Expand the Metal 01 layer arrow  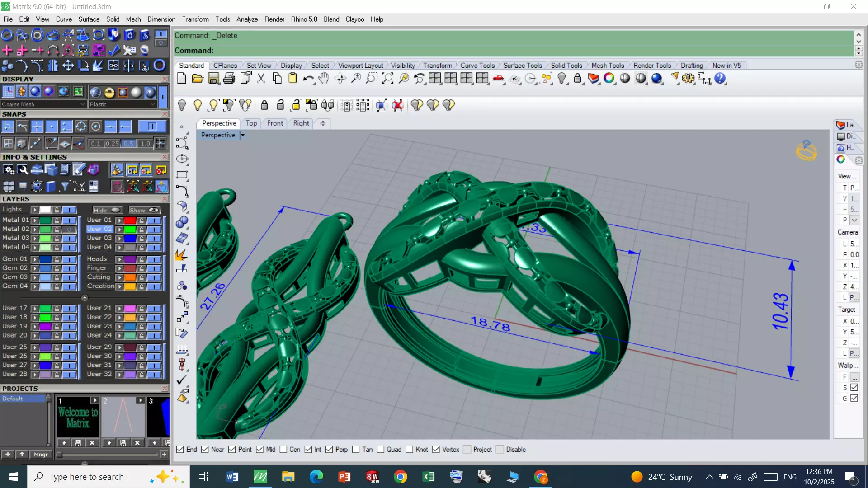click(x=34, y=221)
